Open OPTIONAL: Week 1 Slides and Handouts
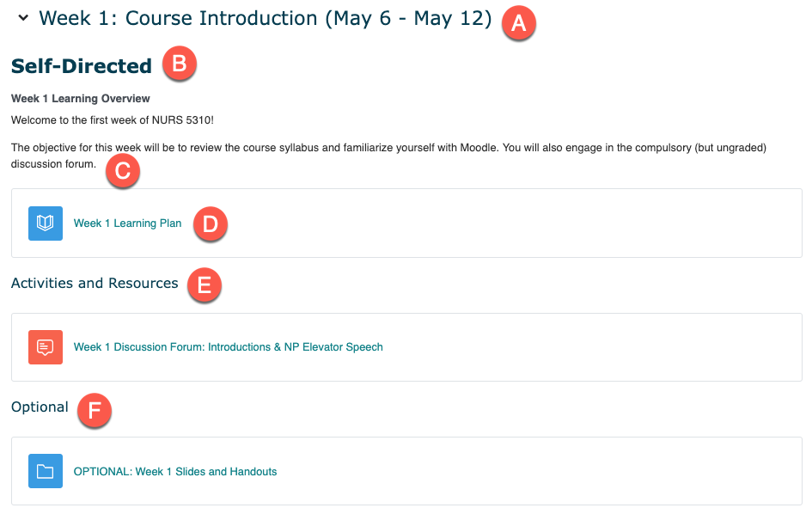Viewport: 812px width, 514px height. point(175,472)
